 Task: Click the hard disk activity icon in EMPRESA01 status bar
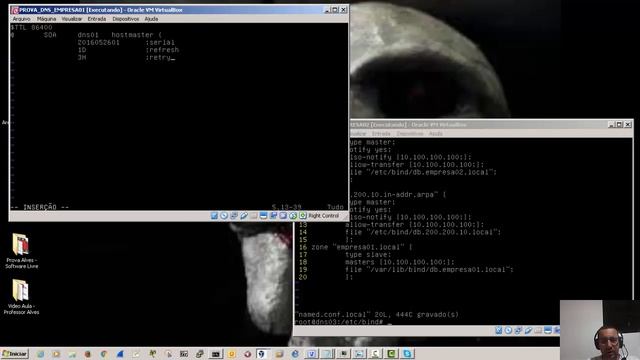tap(214, 216)
